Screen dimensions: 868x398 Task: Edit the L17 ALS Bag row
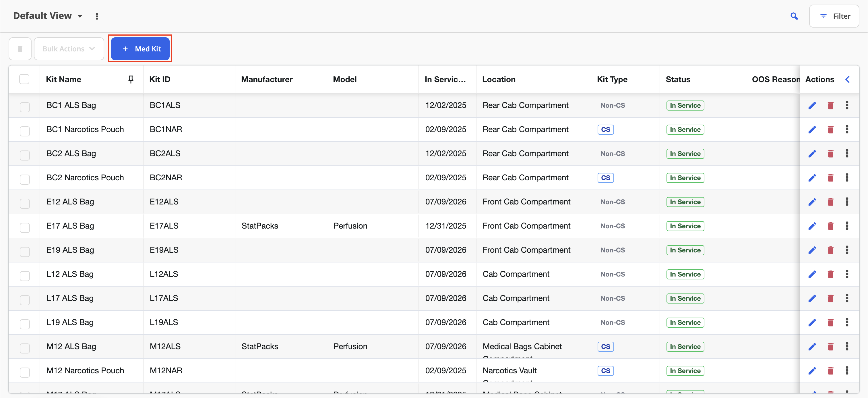coord(812,298)
